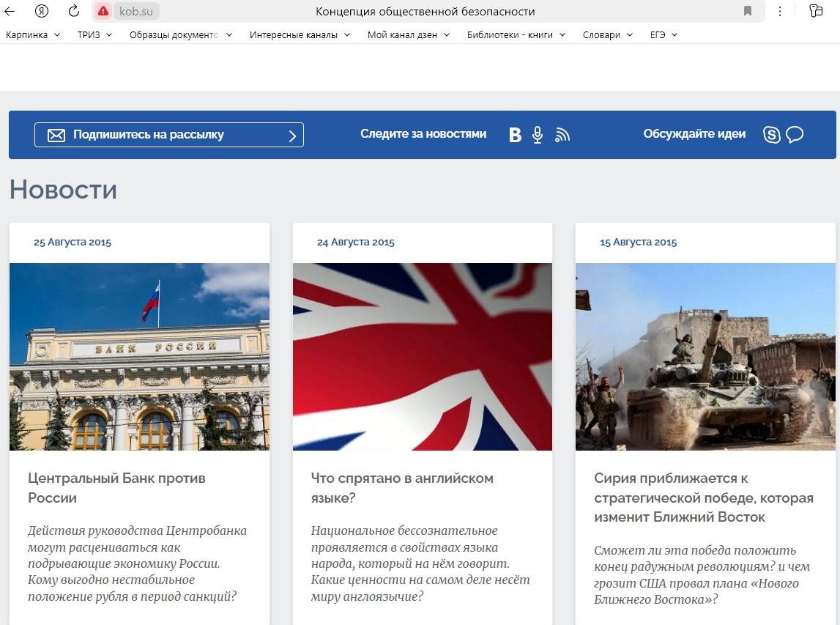Screen dimensions: 840x625
Task: Click the Сможет ли эта победа summary text
Action: [702, 574]
